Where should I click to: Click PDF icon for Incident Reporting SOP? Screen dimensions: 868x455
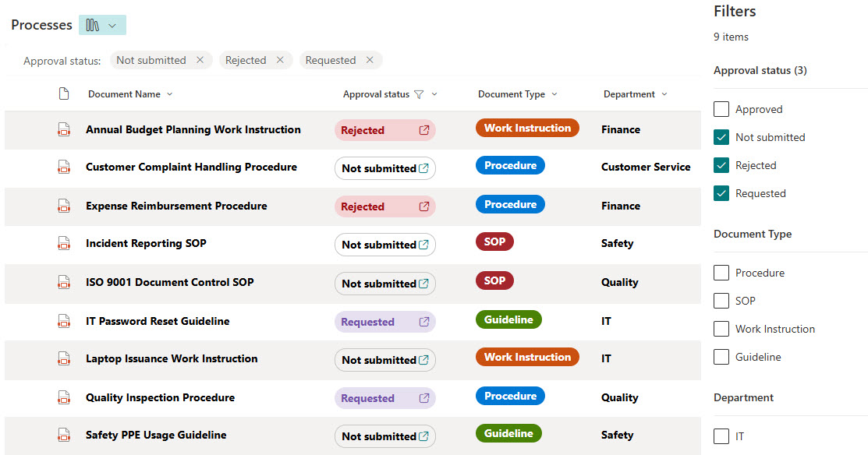[65, 244]
